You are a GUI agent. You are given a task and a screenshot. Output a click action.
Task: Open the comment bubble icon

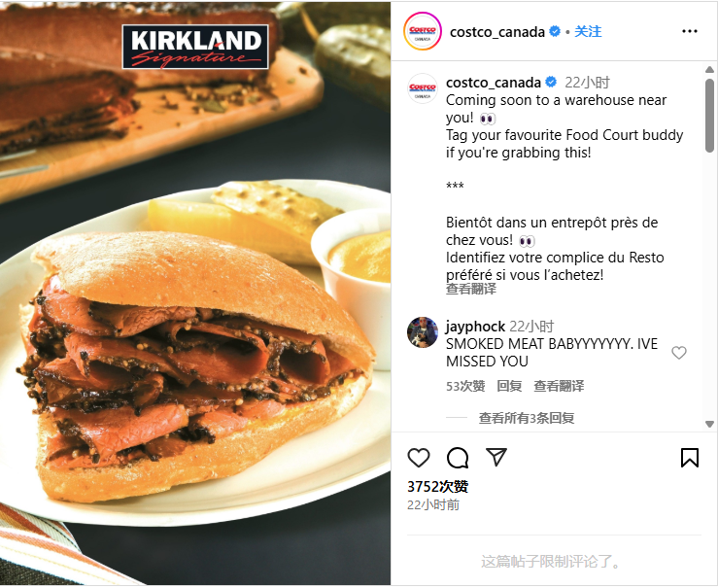click(458, 458)
